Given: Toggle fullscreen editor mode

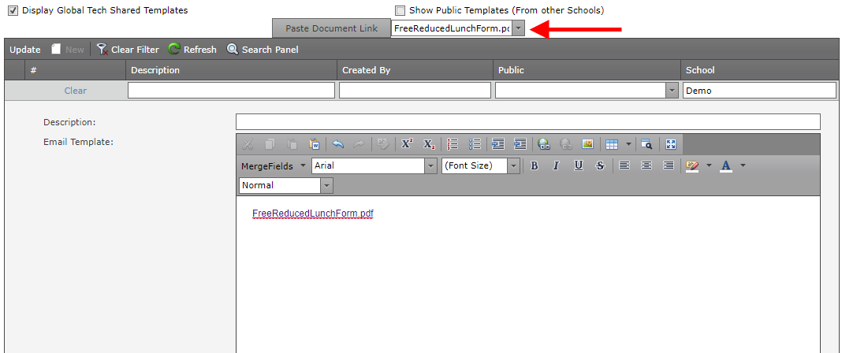Looking at the screenshot, I should pos(671,144).
